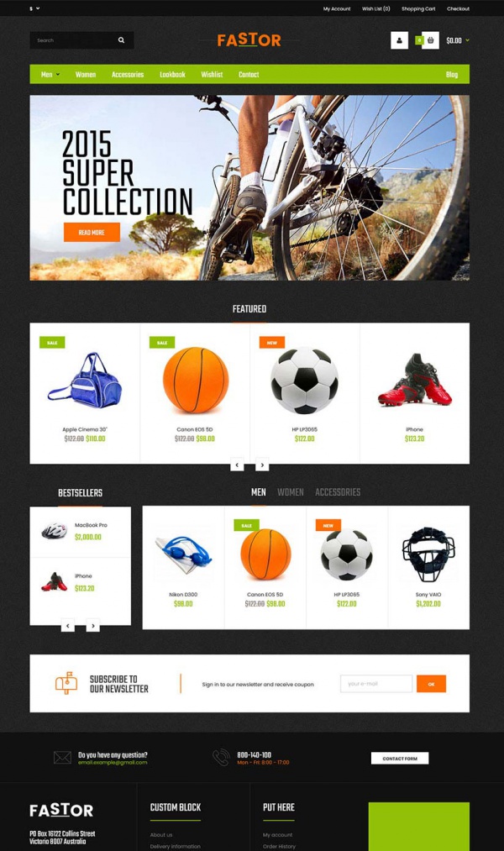Click the phone icon next to 800-140-100
This screenshot has height=851, width=504.
[x=222, y=758]
